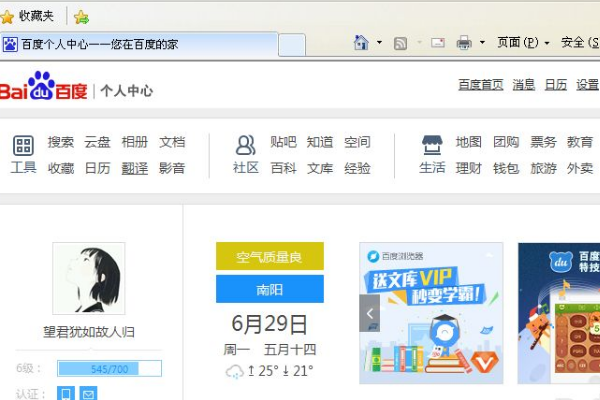Click the 545/700 level progress bar
This screenshot has width=600, height=400.
coord(109,369)
